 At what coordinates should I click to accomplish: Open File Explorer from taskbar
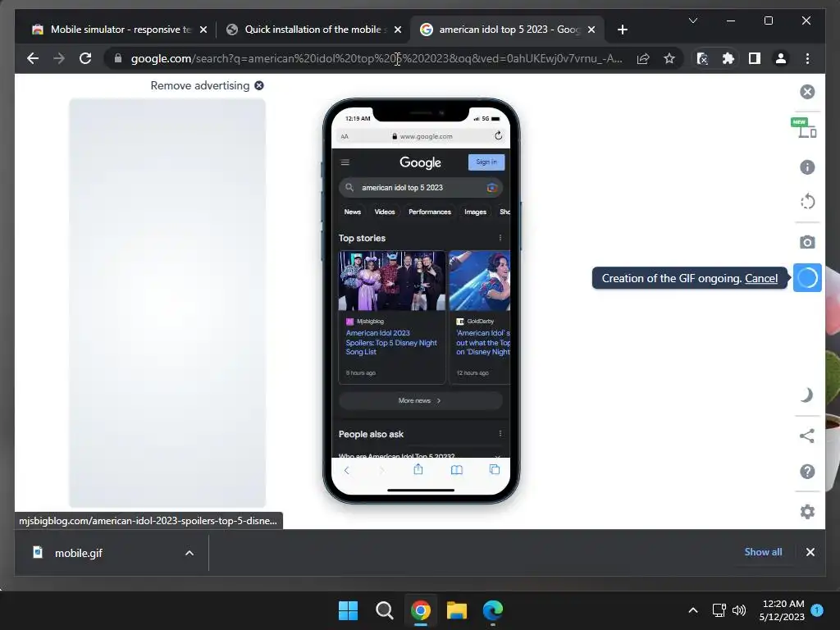click(x=456, y=610)
